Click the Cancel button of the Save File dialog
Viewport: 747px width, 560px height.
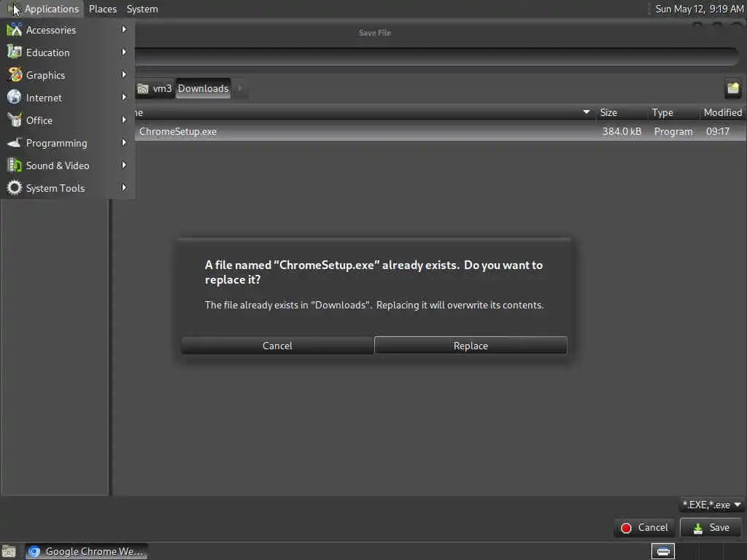pyautogui.click(x=644, y=528)
